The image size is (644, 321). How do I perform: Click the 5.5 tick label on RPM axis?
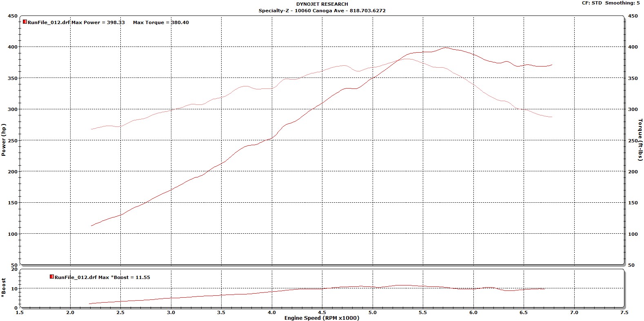[423, 312]
